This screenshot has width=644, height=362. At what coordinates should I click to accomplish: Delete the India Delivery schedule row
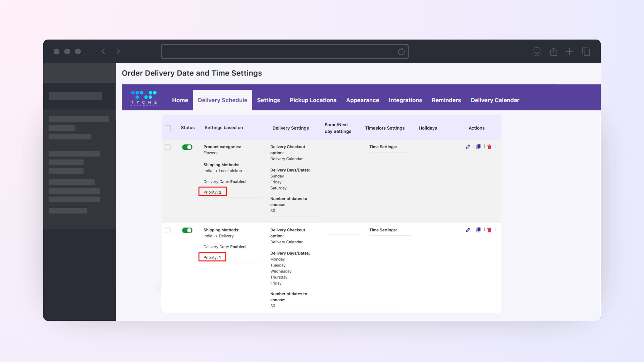pyautogui.click(x=489, y=230)
